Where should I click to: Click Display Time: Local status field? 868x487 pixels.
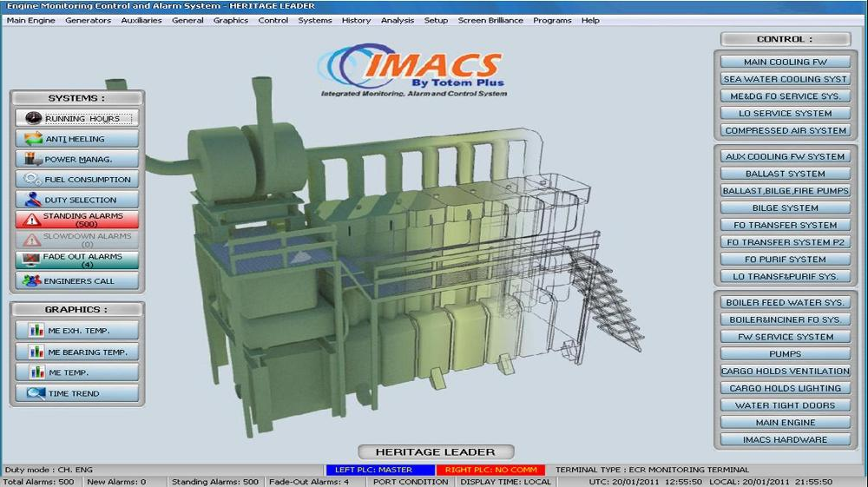click(x=505, y=482)
